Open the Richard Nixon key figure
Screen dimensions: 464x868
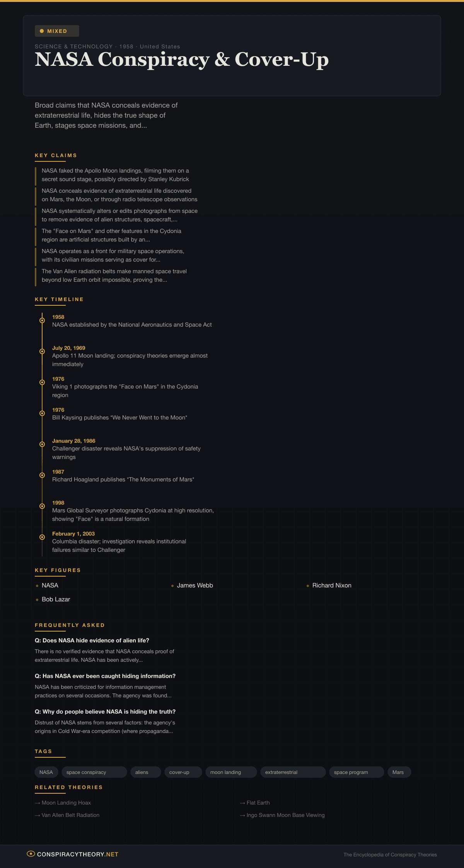click(332, 586)
